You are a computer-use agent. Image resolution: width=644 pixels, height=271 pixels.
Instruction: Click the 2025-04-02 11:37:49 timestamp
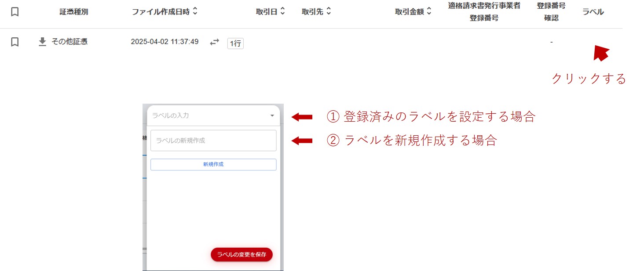tap(165, 42)
